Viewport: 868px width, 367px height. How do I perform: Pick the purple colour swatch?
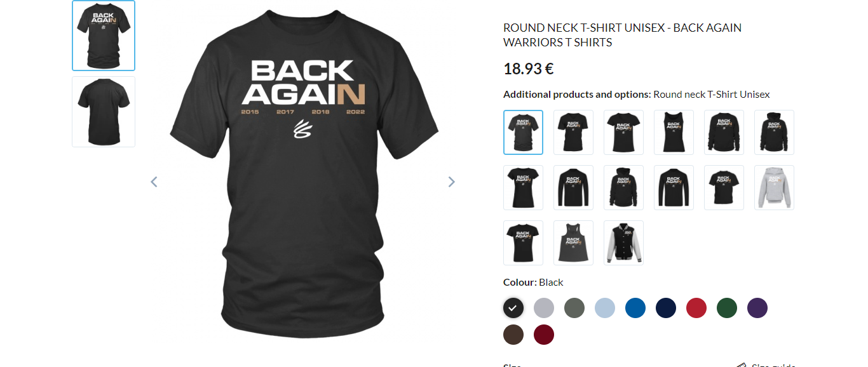point(757,308)
